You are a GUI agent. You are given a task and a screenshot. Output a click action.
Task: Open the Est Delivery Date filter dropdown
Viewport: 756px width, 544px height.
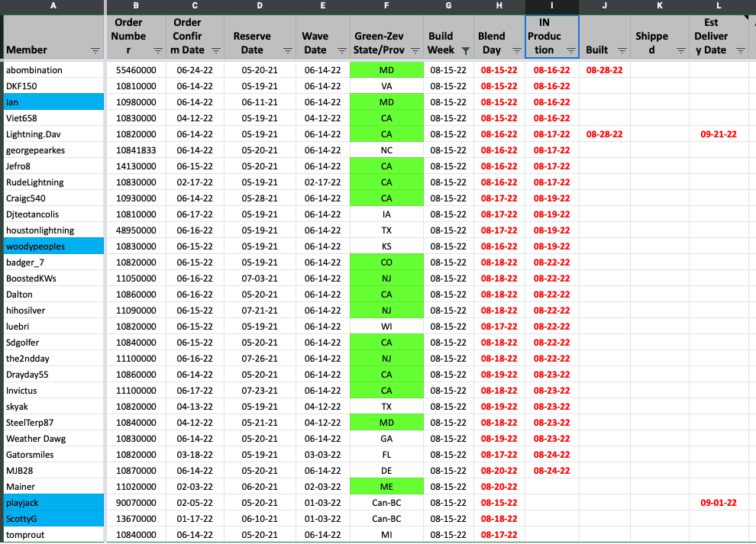coord(739,50)
